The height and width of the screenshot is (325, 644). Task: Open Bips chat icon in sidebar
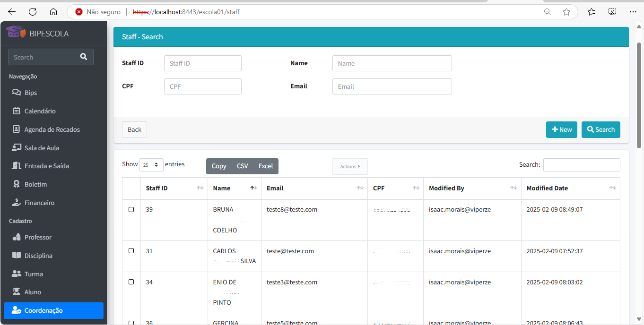tap(17, 93)
